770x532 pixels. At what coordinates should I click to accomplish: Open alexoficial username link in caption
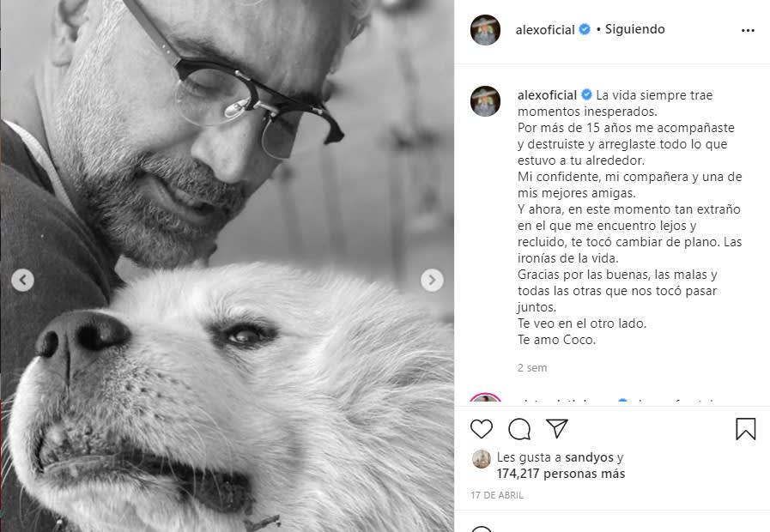(547, 94)
